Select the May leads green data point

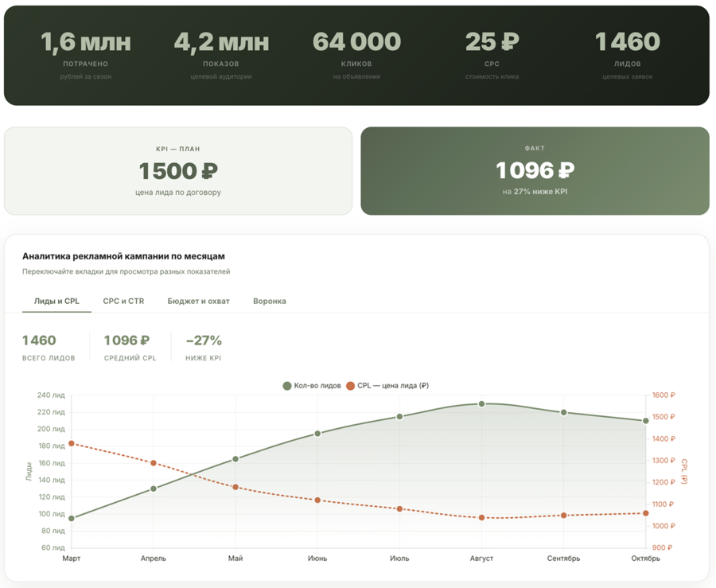click(235, 459)
